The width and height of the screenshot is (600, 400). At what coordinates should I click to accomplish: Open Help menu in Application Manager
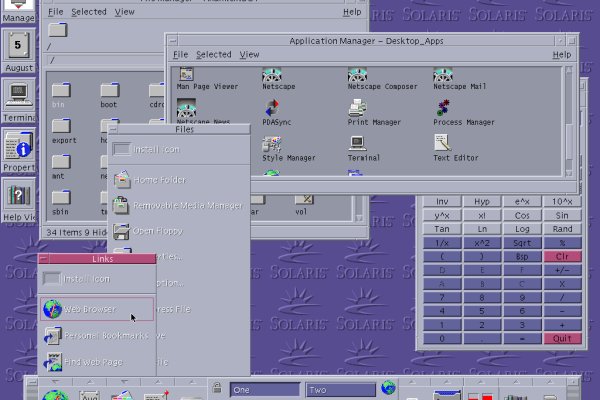point(562,54)
